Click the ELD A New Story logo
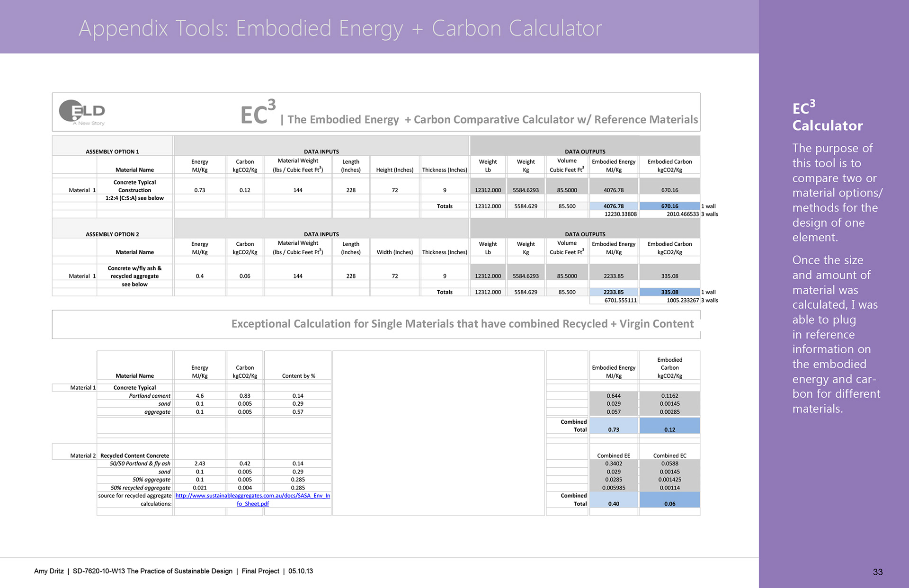This screenshot has height=588, width=909. click(x=82, y=112)
